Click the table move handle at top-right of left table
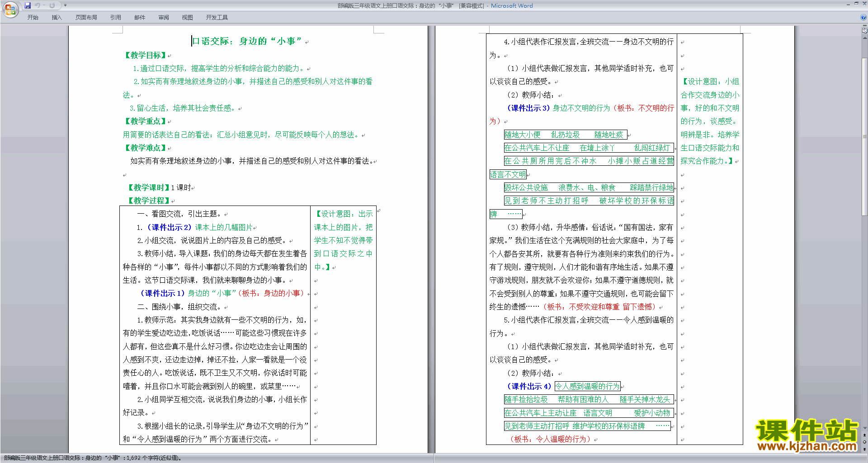 click(x=379, y=210)
